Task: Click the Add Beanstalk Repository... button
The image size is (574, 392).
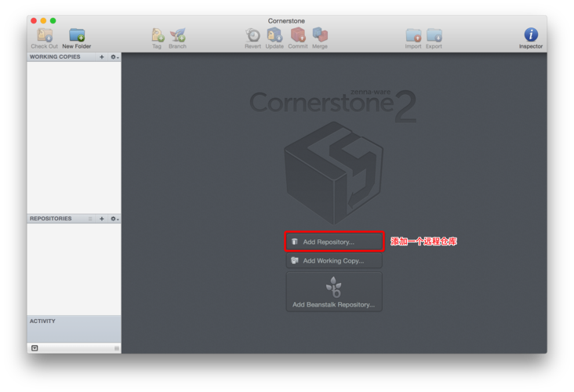Action: point(334,292)
